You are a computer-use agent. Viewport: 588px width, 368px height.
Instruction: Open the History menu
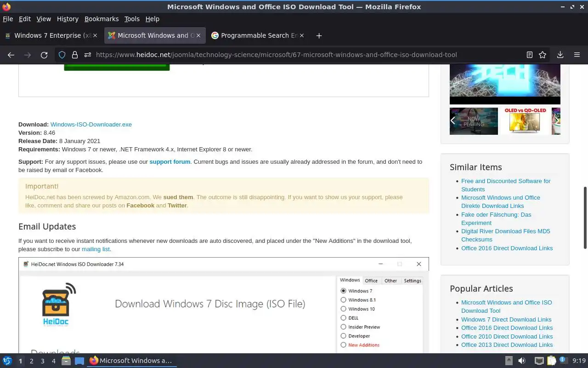68,19
